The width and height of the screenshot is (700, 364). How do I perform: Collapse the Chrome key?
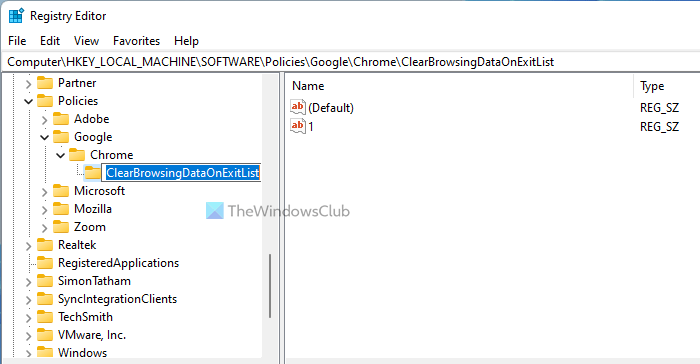60,155
